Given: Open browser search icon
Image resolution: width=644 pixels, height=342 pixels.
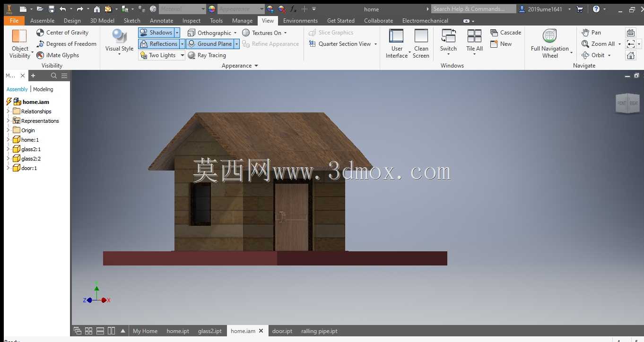Looking at the screenshot, I should click(54, 76).
